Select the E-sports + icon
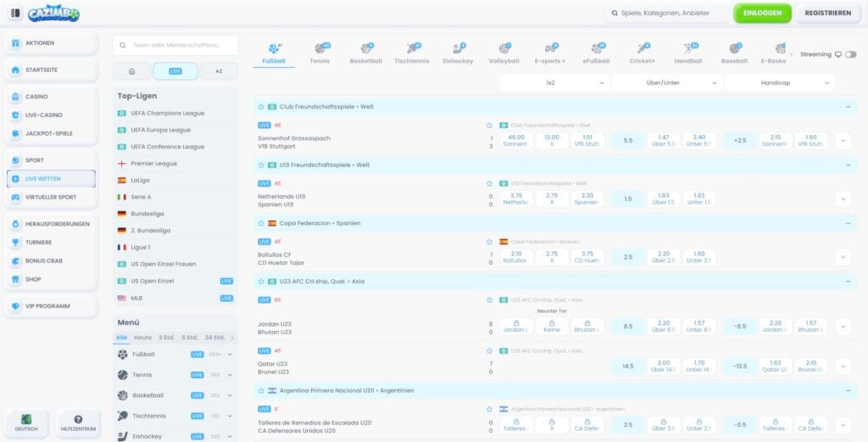The width and height of the screenshot is (868, 442). coord(549,53)
